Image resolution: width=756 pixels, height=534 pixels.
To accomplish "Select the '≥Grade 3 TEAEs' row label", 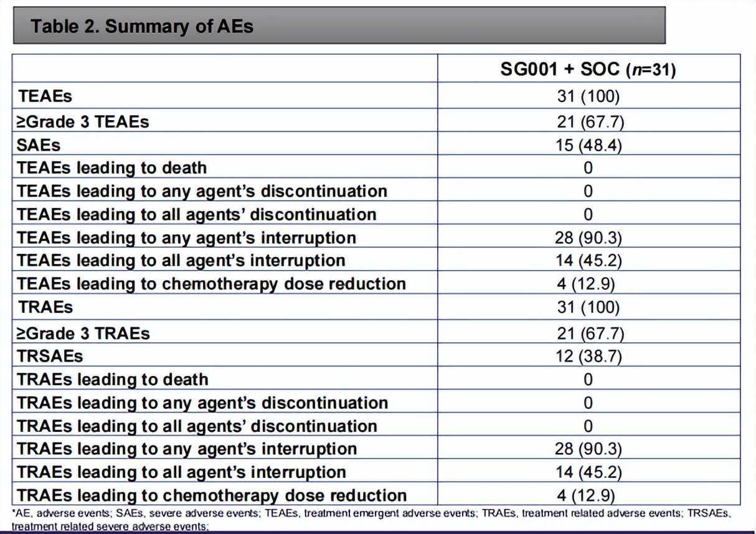I will [83, 121].
